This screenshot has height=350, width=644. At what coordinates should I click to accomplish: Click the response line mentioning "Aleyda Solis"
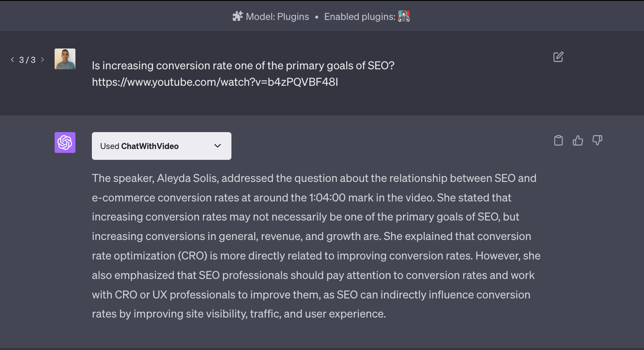tap(314, 178)
